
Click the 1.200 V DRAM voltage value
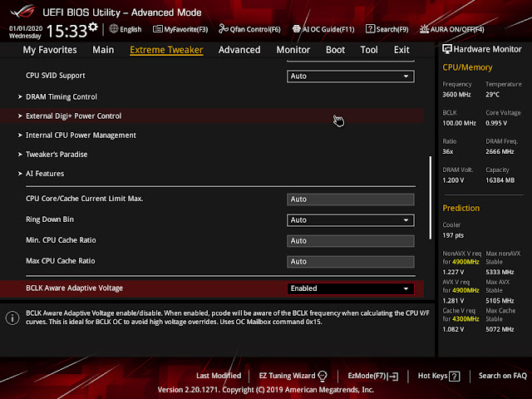453,180
